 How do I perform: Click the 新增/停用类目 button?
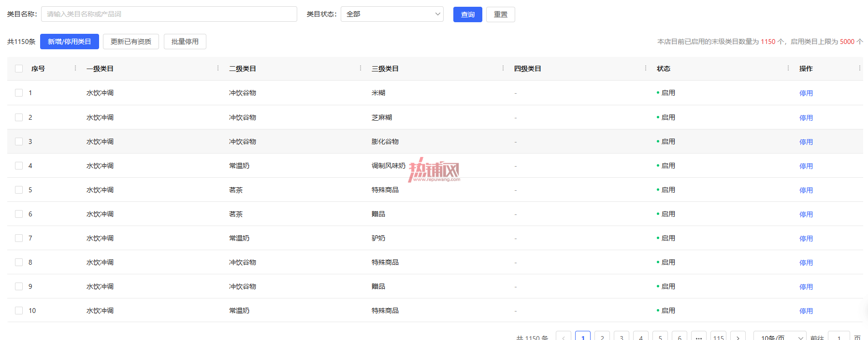pyautogui.click(x=70, y=42)
